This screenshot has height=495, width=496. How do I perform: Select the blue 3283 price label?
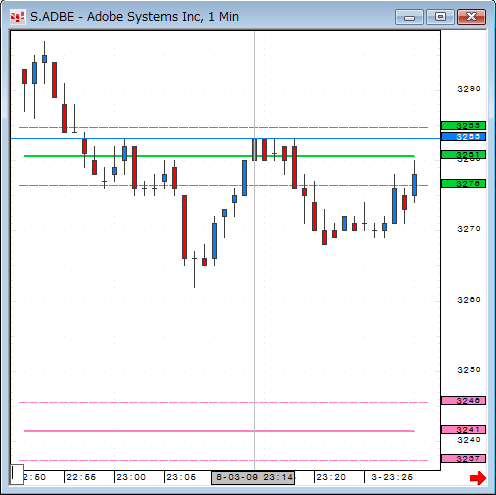tap(463, 137)
